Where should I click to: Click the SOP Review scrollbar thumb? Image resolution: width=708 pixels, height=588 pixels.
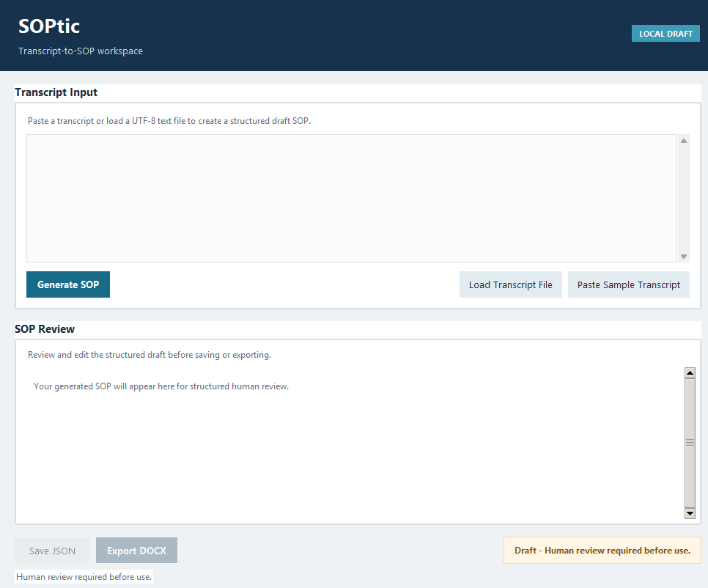(690, 443)
